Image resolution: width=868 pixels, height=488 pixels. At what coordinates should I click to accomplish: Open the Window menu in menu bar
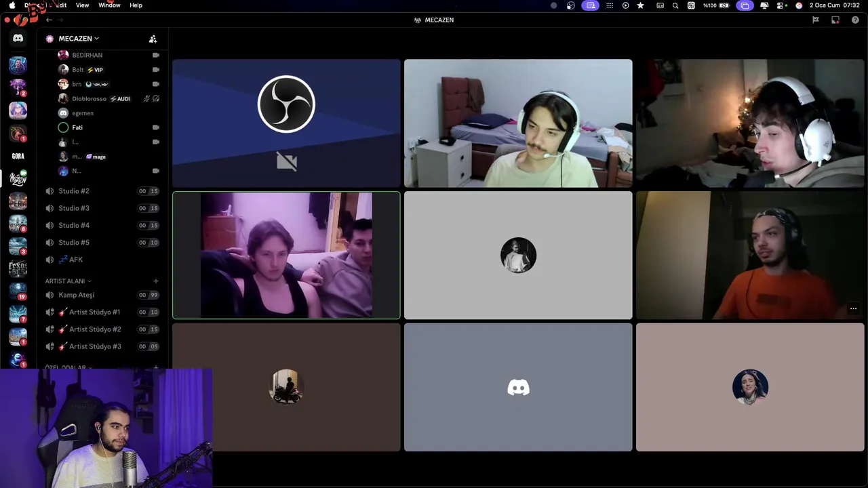[x=109, y=5]
